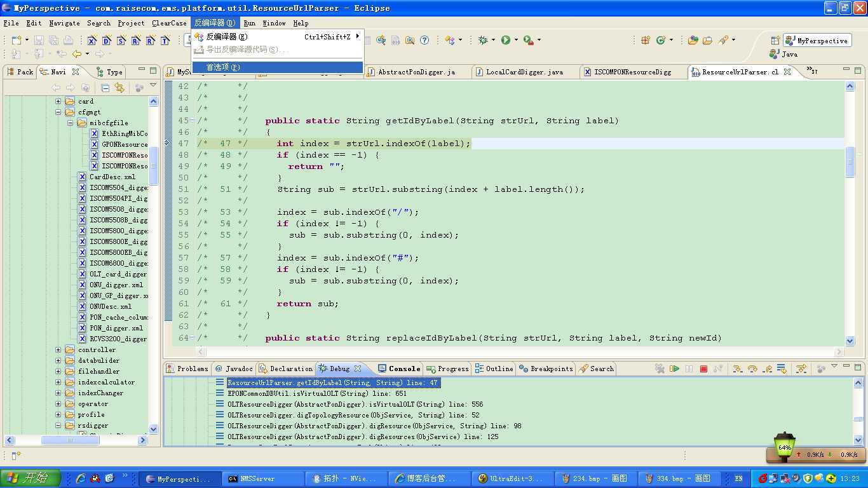Switch to MyPerspective perspective button
Viewport: 868px width, 488px height.
817,41
